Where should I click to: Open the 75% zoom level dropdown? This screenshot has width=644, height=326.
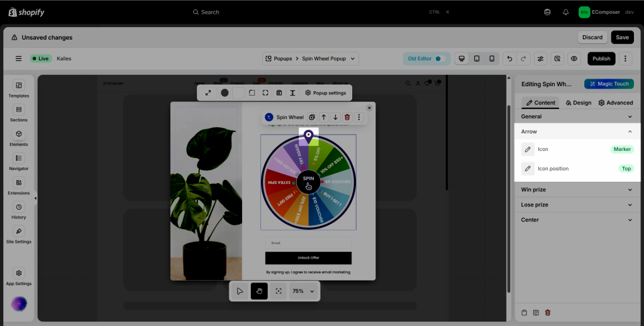[303, 291]
